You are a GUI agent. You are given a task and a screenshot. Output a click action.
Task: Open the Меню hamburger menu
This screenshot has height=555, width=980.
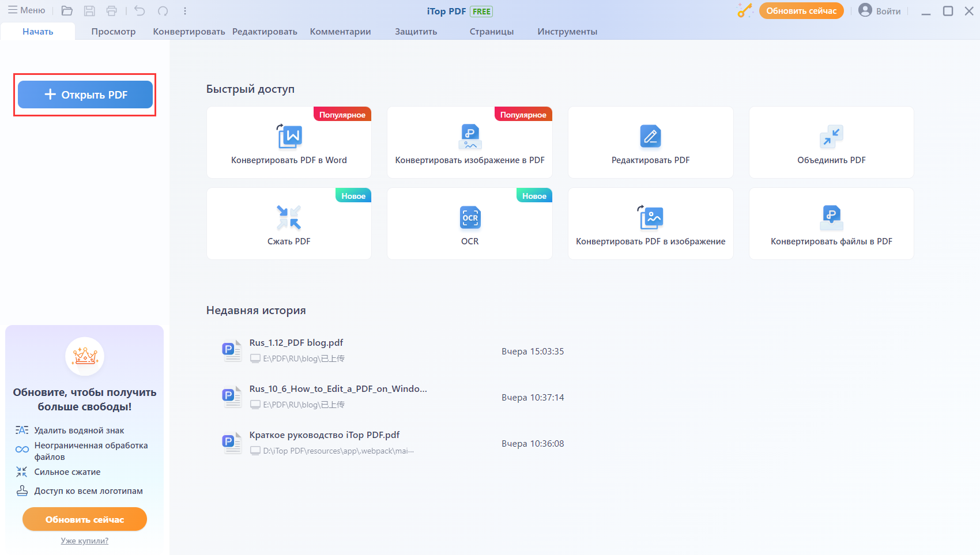pos(27,10)
